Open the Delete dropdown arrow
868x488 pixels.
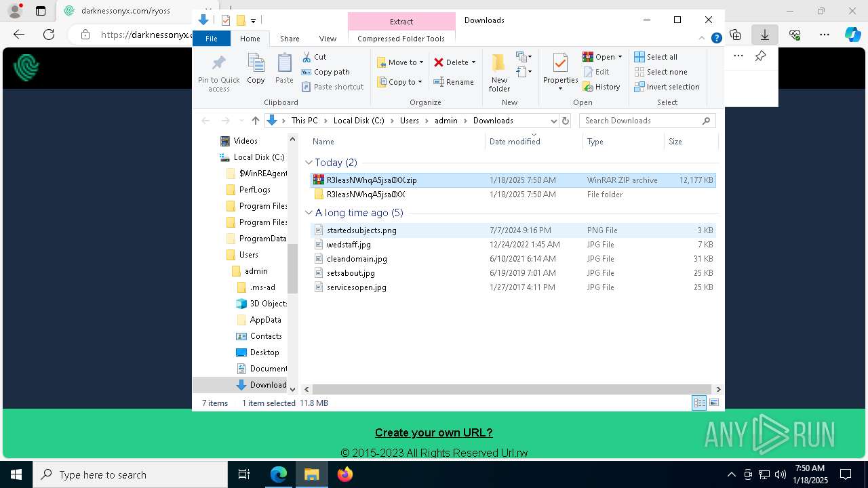(x=473, y=62)
